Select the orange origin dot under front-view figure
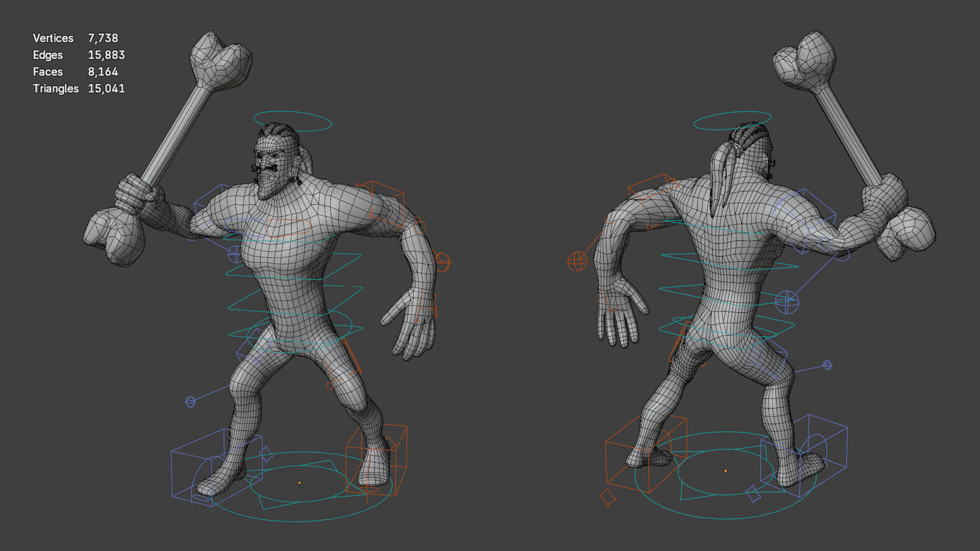Viewport: 980px width, 551px height. (x=300, y=483)
